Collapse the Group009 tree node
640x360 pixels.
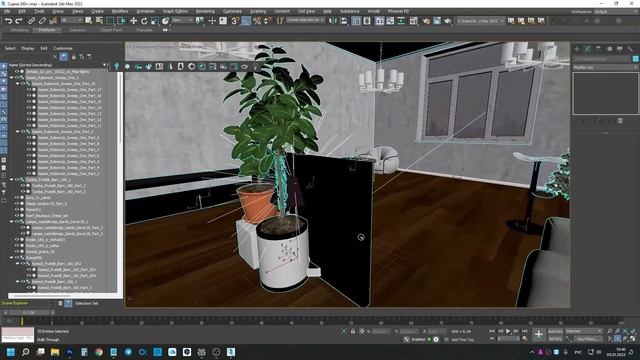pyautogui.click(x=11, y=258)
